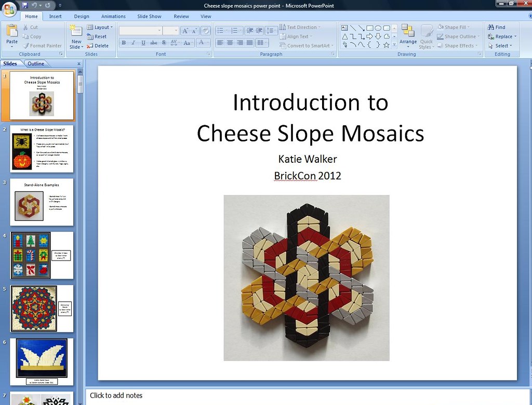Image resolution: width=532 pixels, height=405 pixels.
Task: Open the Layout dropdown
Action: click(x=100, y=27)
